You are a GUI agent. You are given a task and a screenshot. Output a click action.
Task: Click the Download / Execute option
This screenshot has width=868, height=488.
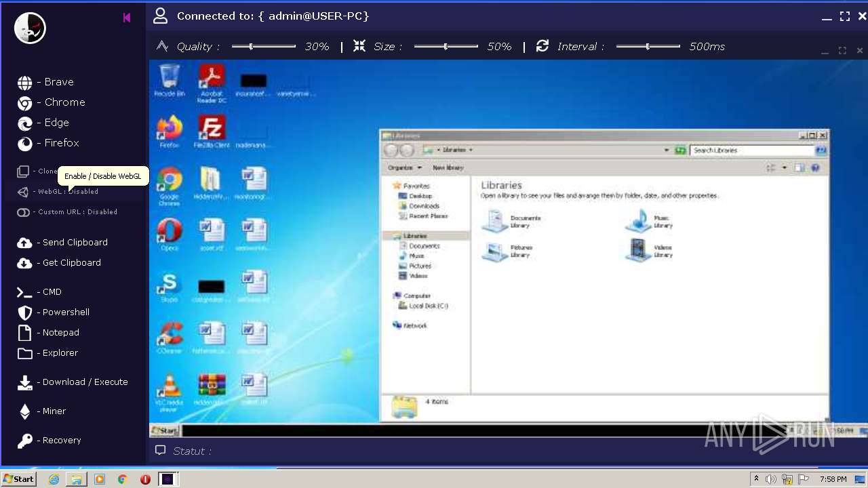point(73,382)
